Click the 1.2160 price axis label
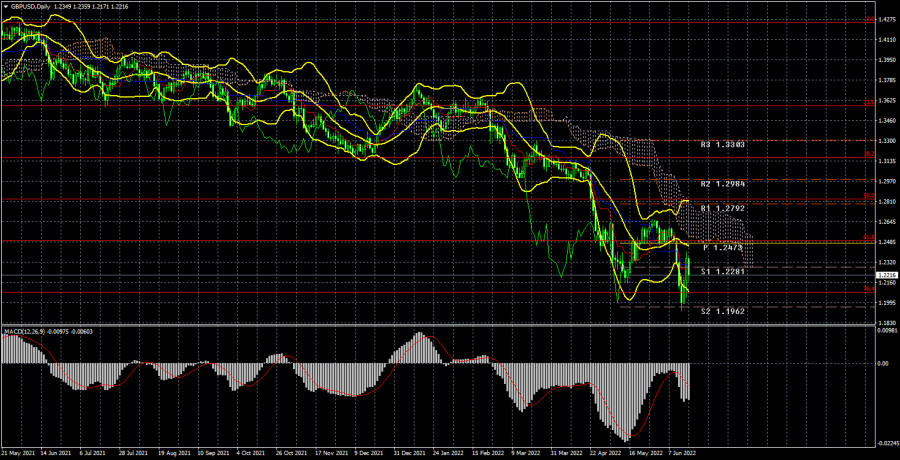The height and width of the screenshot is (460, 900). click(x=887, y=283)
